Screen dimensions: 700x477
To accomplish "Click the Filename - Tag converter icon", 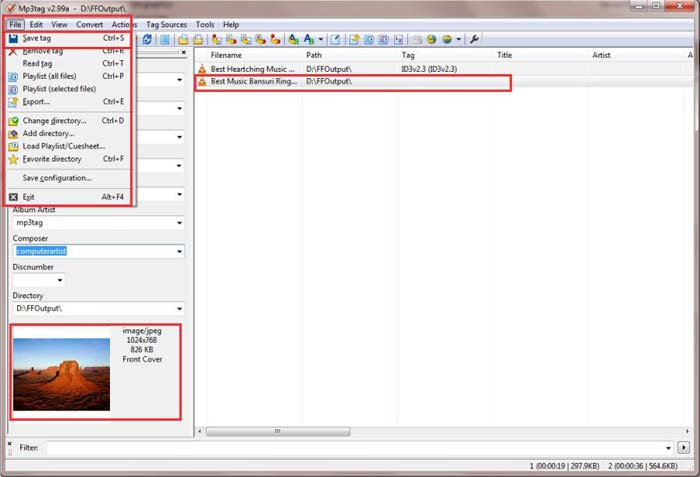I will tap(231, 39).
